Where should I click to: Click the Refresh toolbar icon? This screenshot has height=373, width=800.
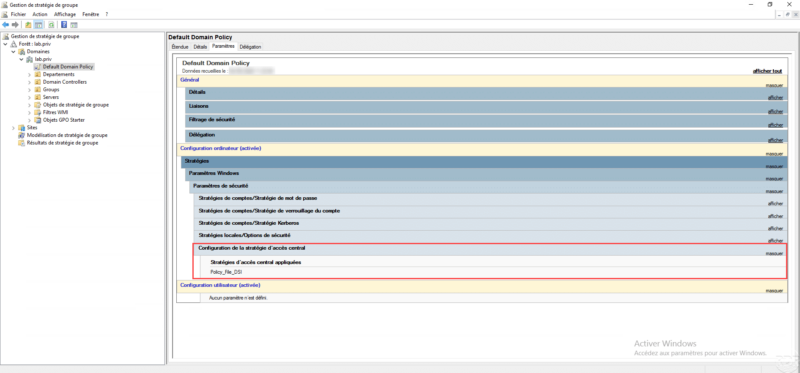(x=52, y=24)
